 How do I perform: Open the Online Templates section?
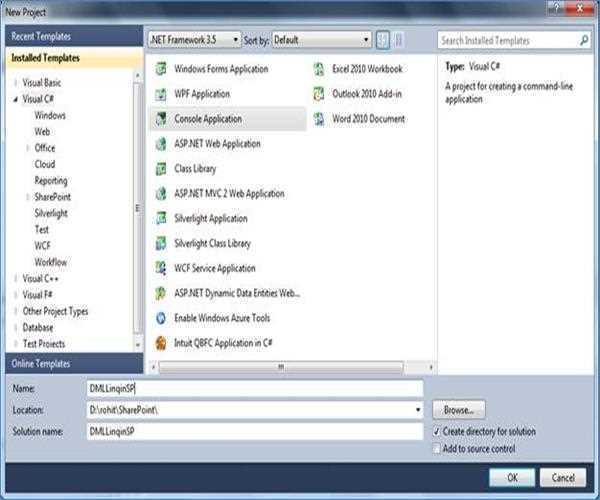pyautogui.click(x=74, y=363)
